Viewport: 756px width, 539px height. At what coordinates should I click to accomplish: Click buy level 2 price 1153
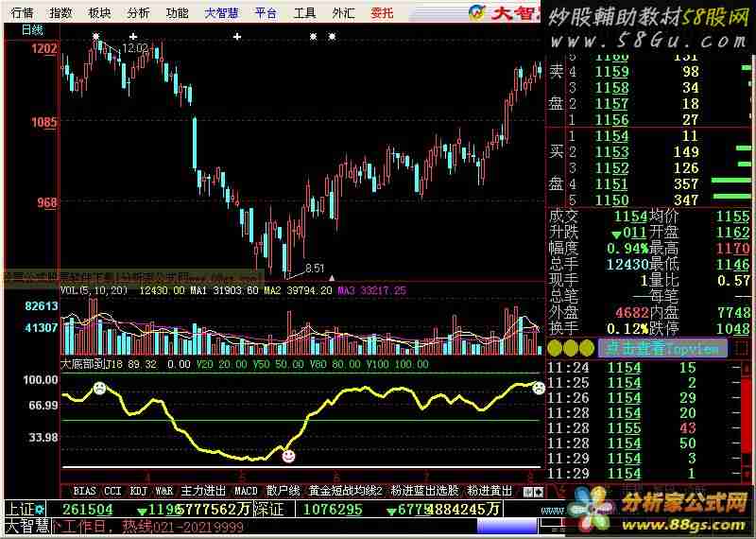coord(611,152)
